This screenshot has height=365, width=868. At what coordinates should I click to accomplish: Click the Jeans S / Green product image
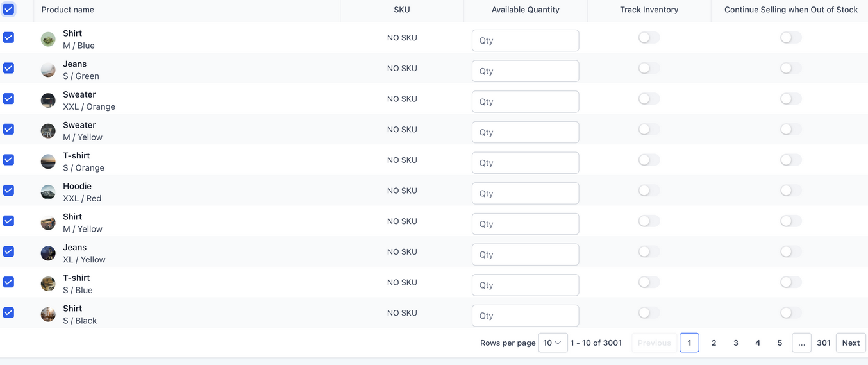pos(48,70)
